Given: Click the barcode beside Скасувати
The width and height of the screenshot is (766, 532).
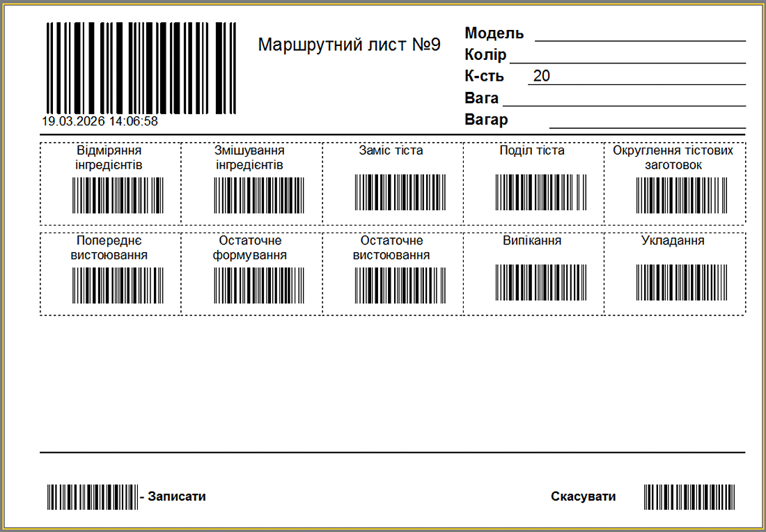Looking at the screenshot, I should point(689,496).
